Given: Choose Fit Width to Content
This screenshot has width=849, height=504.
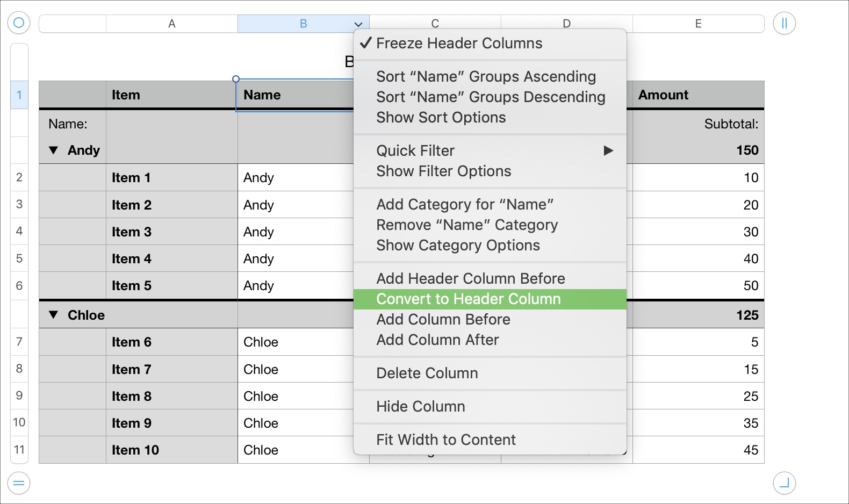Looking at the screenshot, I should click(490, 440).
